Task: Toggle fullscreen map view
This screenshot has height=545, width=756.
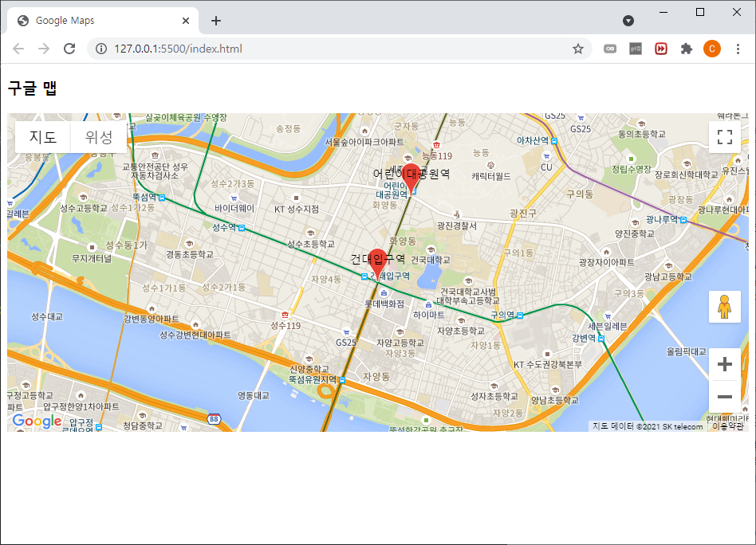Action: pos(725,137)
